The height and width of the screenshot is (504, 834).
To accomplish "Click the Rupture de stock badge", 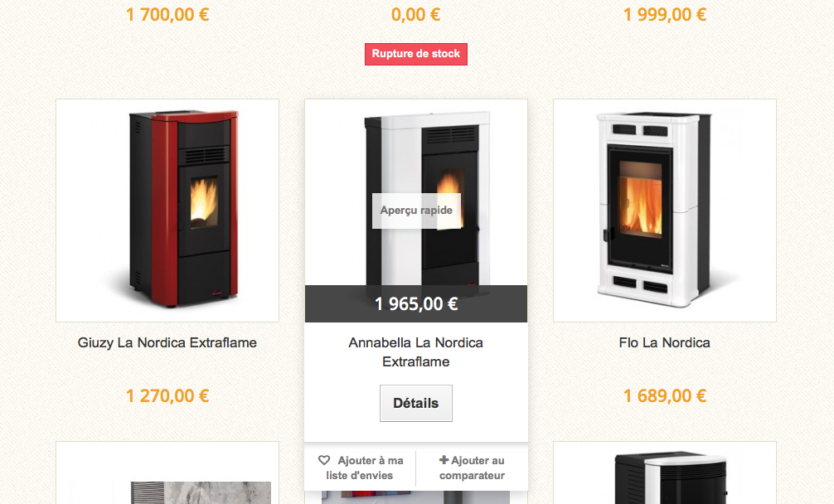I will [x=416, y=54].
